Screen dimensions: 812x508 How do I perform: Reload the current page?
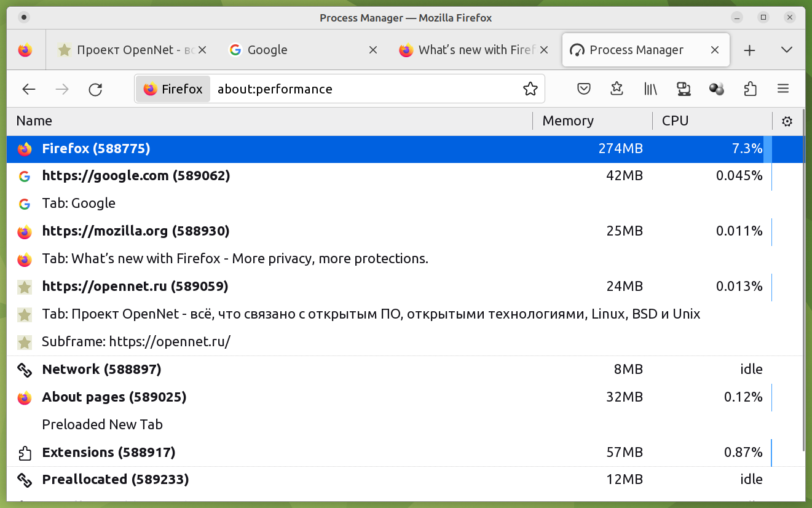click(x=95, y=89)
